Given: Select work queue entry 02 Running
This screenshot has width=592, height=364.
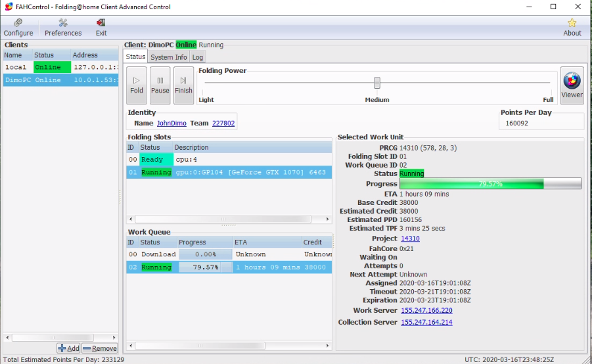Looking at the screenshot, I should pos(229,267).
